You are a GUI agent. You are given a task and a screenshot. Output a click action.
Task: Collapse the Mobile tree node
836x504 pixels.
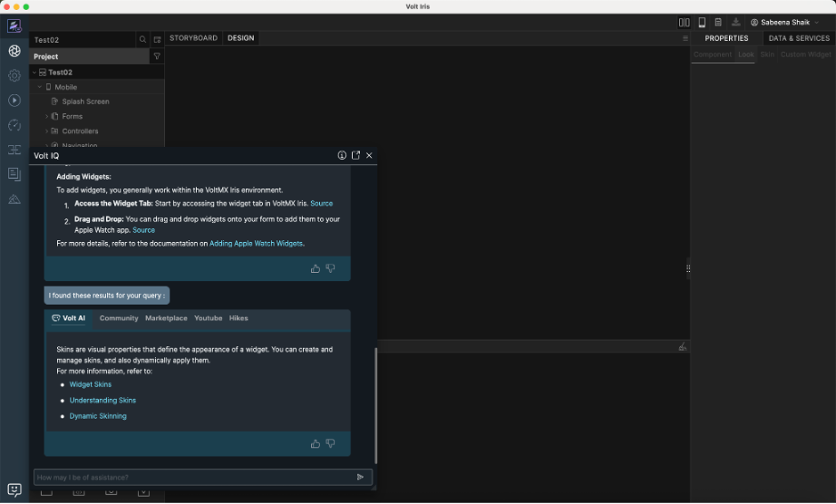[40, 87]
